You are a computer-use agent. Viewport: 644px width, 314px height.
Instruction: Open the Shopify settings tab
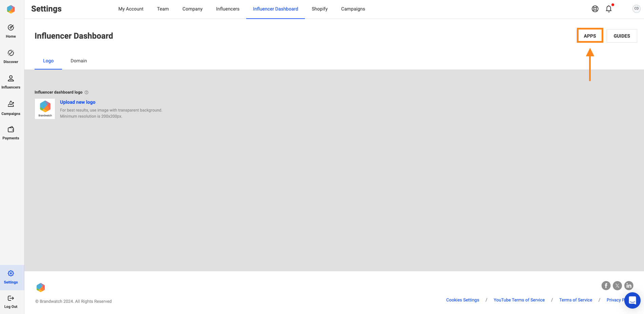coord(319,9)
